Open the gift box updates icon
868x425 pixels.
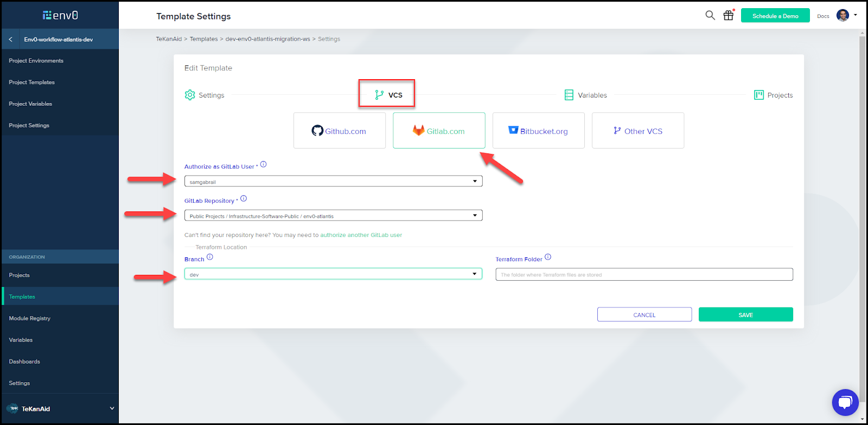pos(729,15)
